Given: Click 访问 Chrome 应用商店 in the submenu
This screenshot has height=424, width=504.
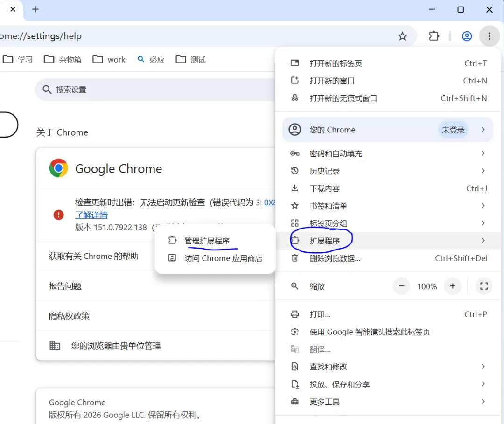Looking at the screenshot, I should pyautogui.click(x=215, y=258).
